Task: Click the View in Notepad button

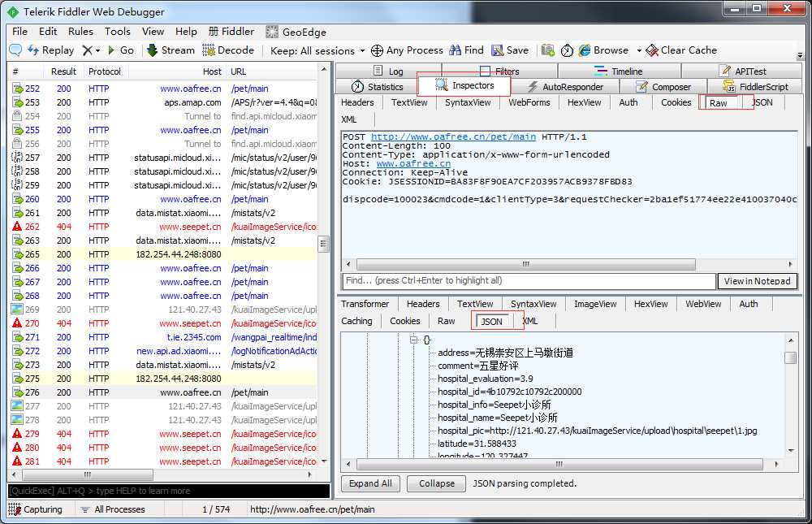Action: click(x=757, y=281)
